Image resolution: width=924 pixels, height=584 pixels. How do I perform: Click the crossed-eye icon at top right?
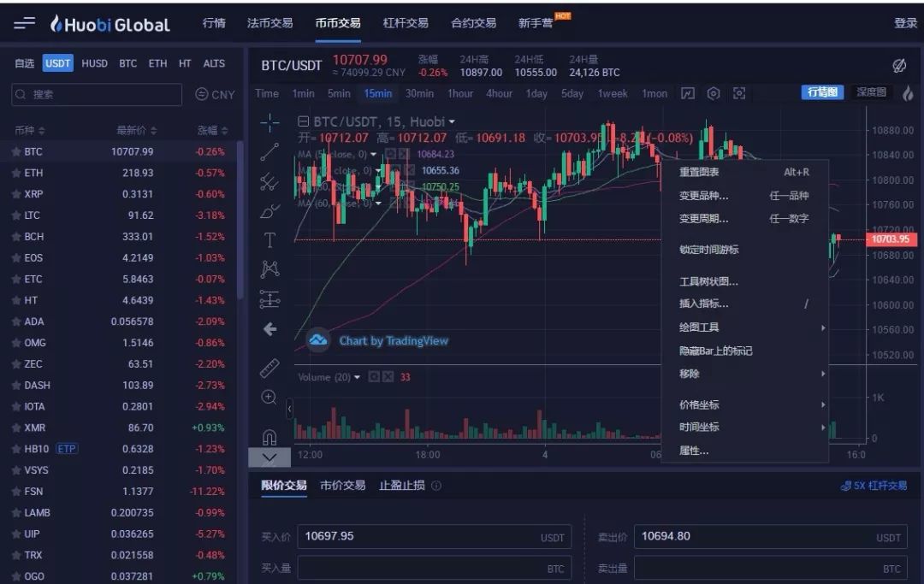pyautogui.click(x=899, y=65)
